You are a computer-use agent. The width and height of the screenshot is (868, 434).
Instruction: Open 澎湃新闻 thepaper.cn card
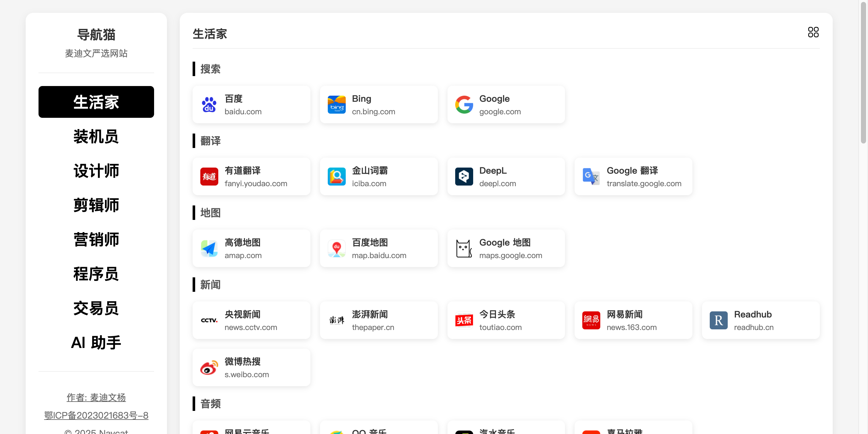378,320
